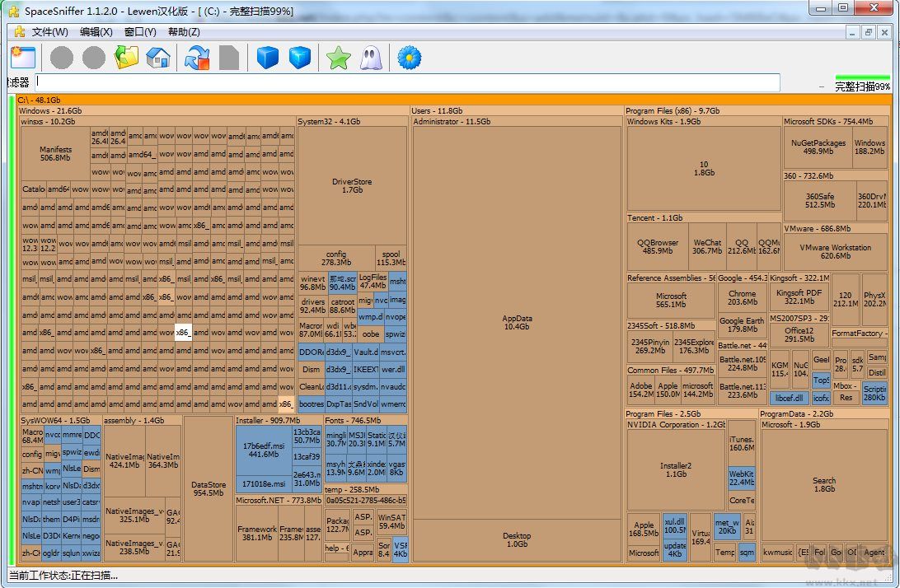Open the 帮助(Z) menu
This screenshot has height=588, width=900.
tap(183, 32)
